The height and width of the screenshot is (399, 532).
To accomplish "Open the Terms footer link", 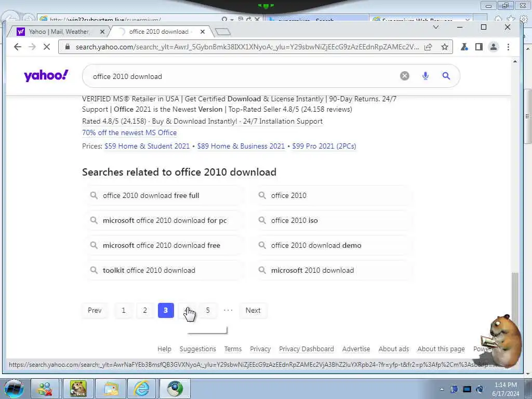I will (x=233, y=349).
